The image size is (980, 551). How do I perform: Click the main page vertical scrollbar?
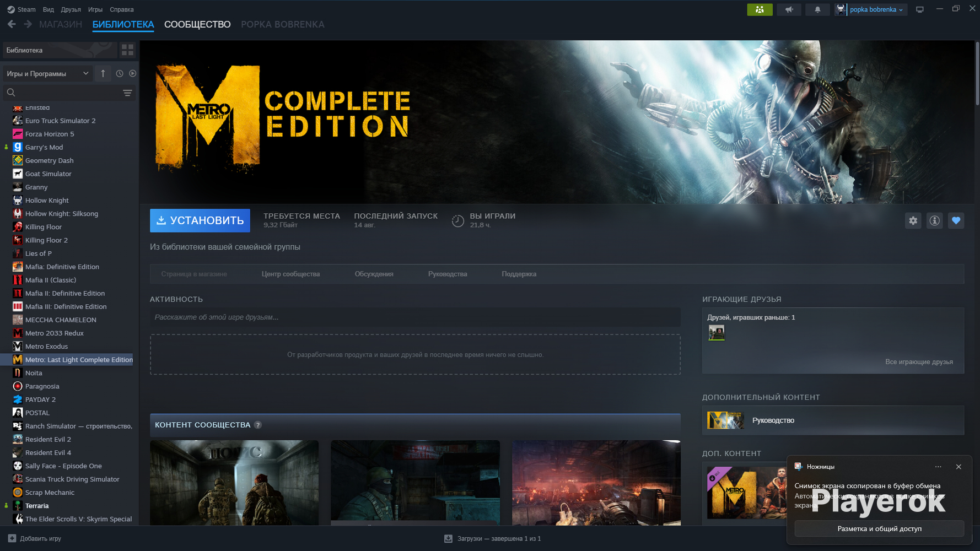tap(977, 74)
